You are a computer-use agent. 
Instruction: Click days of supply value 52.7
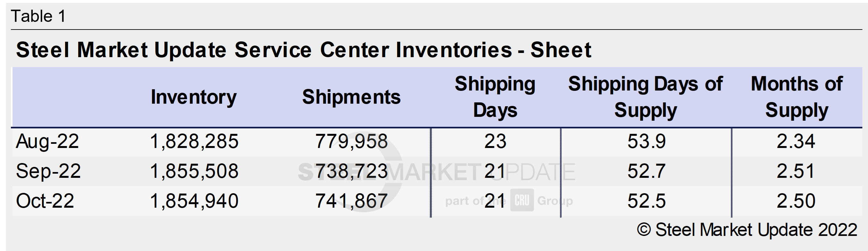(x=646, y=171)
